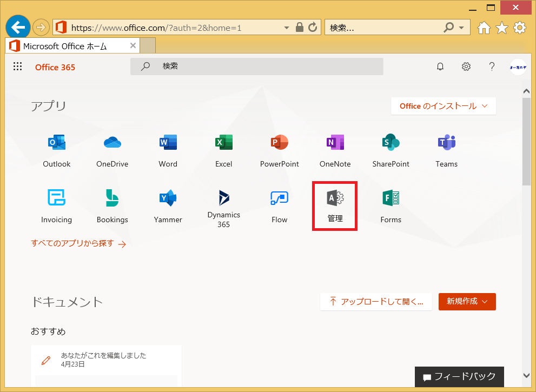The height and width of the screenshot is (392, 536).
Task: Open a new browser tab
Action: pos(148,46)
